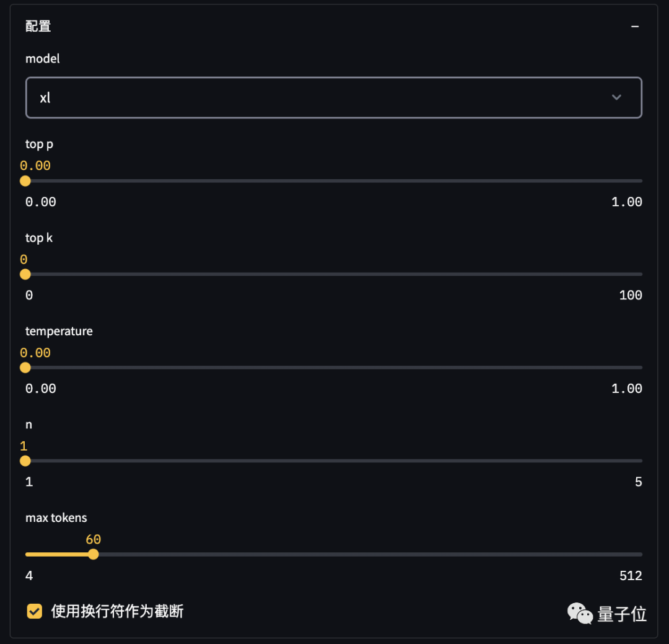Click the chevron arrow on the model selector
Image resolution: width=669 pixels, height=644 pixels.
(616, 97)
